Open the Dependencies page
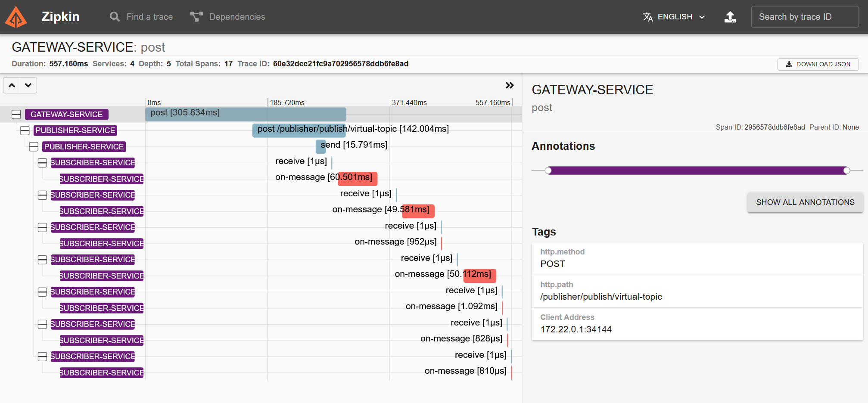Image resolution: width=868 pixels, height=403 pixels. (x=228, y=17)
